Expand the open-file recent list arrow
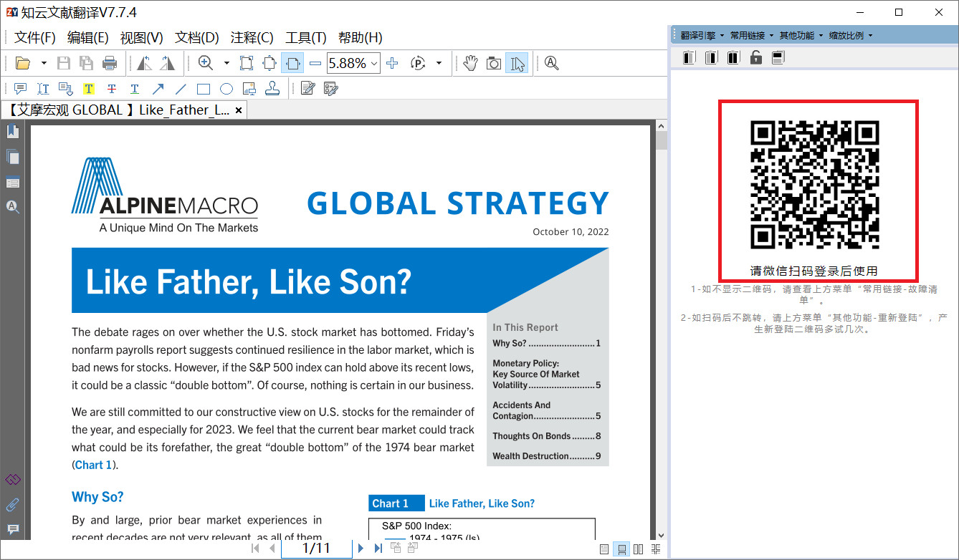This screenshot has height=560, width=959. [44, 63]
